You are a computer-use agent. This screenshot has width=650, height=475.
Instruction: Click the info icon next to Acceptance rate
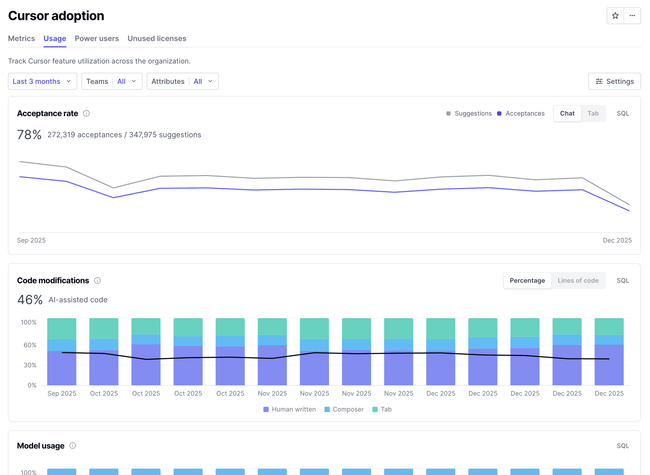click(x=86, y=113)
